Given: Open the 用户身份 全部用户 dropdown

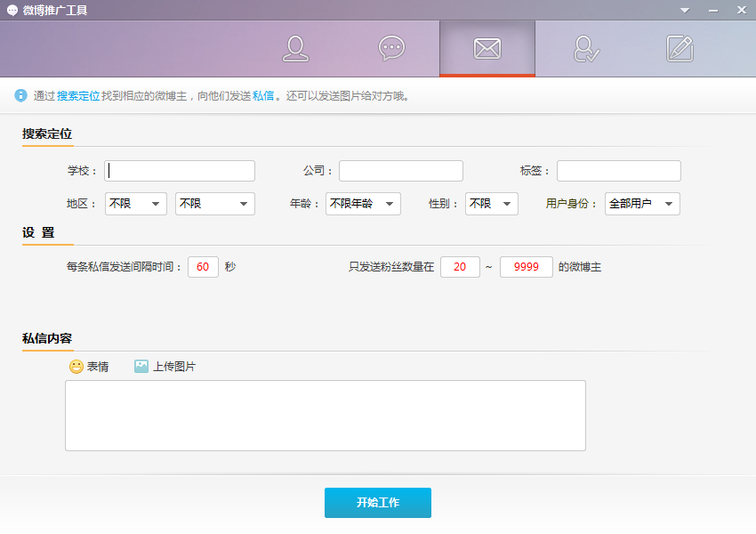Looking at the screenshot, I should pyautogui.click(x=643, y=204).
